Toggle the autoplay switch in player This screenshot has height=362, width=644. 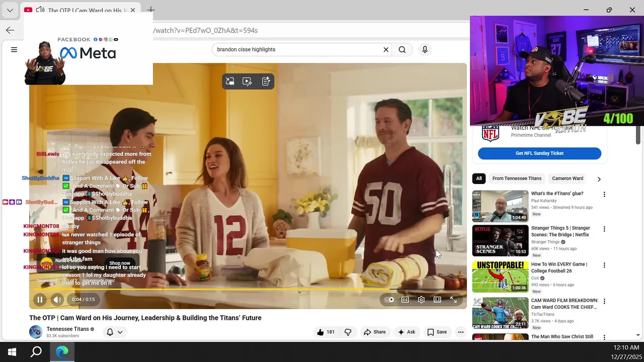[389, 300]
